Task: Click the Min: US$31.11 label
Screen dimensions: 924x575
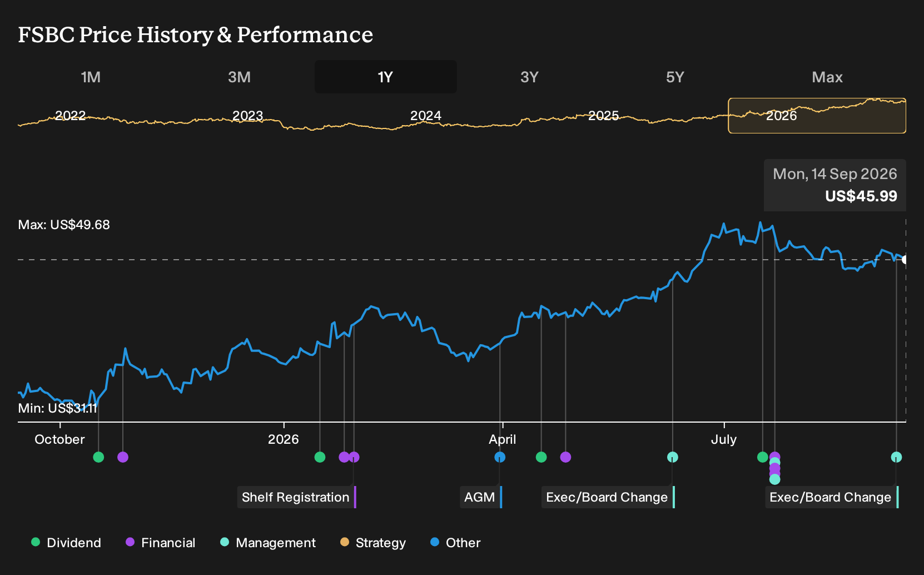Action: pos(58,408)
